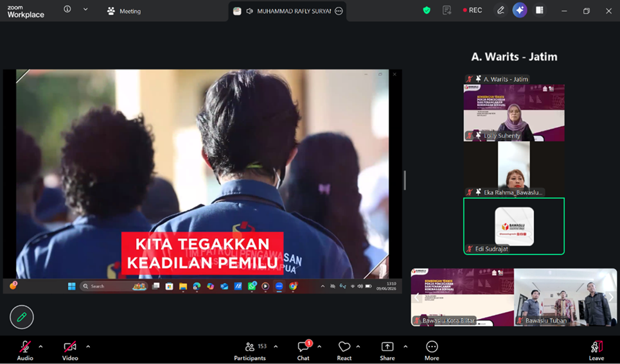Viewport: 620px width, 364px height.
Task: Select the Edi Sudrajat participant tile
Action: 513,226
